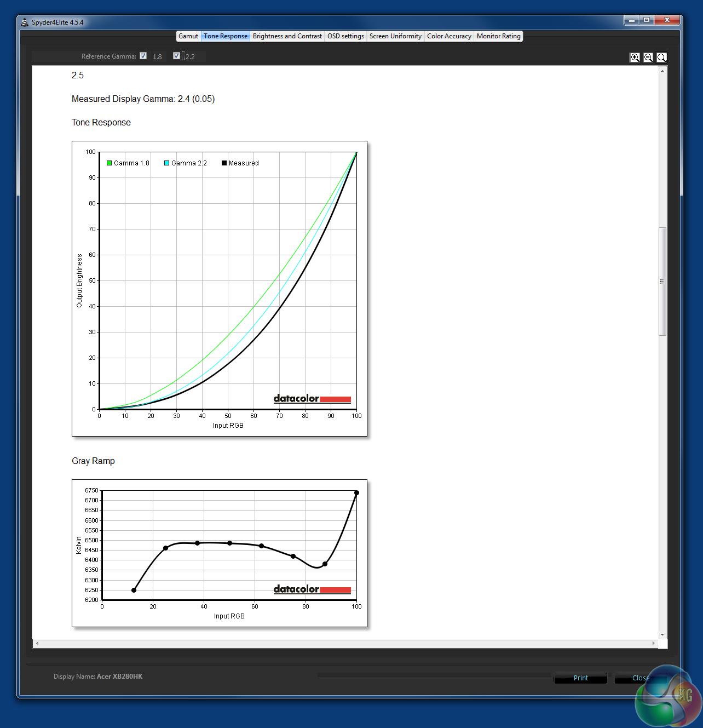Click the Close button at bottom
703x728 pixels.
point(641,678)
